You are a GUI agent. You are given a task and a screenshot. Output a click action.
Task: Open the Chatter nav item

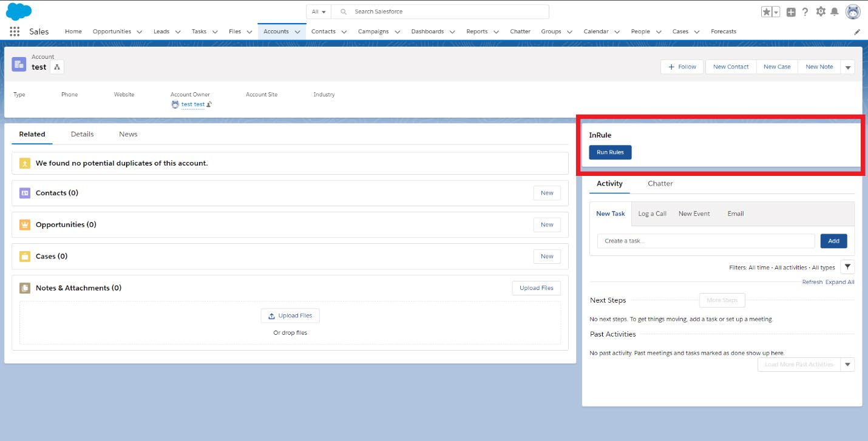[520, 32]
